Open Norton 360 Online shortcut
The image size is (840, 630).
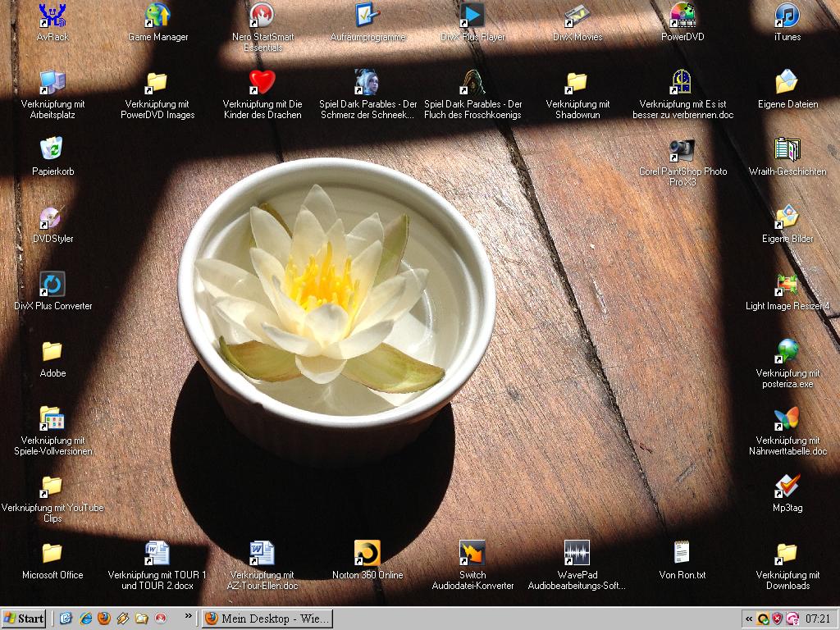(367, 554)
